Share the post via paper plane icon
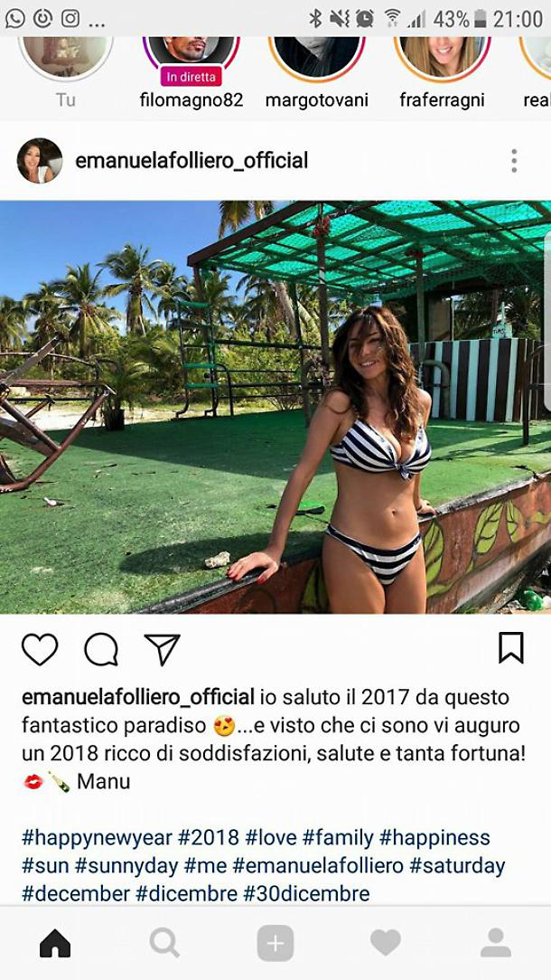The height and width of the screenshot is (980, 551). click(x=162, y=649)
